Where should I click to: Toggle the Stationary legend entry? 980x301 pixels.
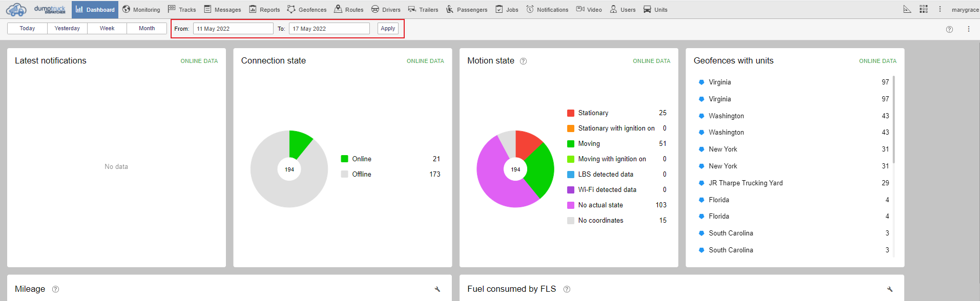(593, 113)
